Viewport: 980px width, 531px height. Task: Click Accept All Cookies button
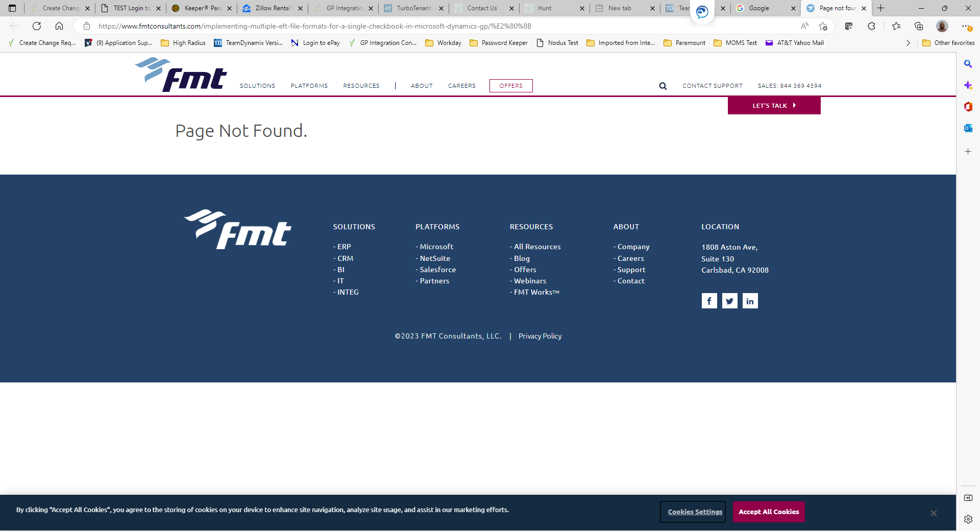point(769,512)
